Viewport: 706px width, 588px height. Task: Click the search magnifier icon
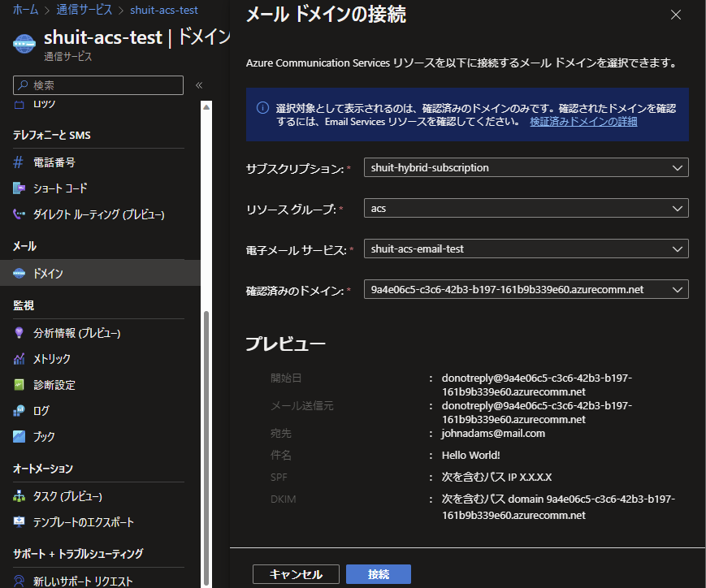[23, 84]
